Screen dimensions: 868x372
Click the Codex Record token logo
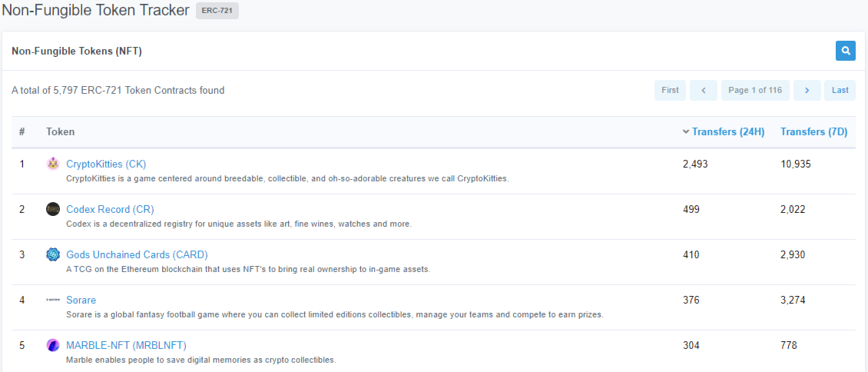pyautogui.click(x=52, y=209)
